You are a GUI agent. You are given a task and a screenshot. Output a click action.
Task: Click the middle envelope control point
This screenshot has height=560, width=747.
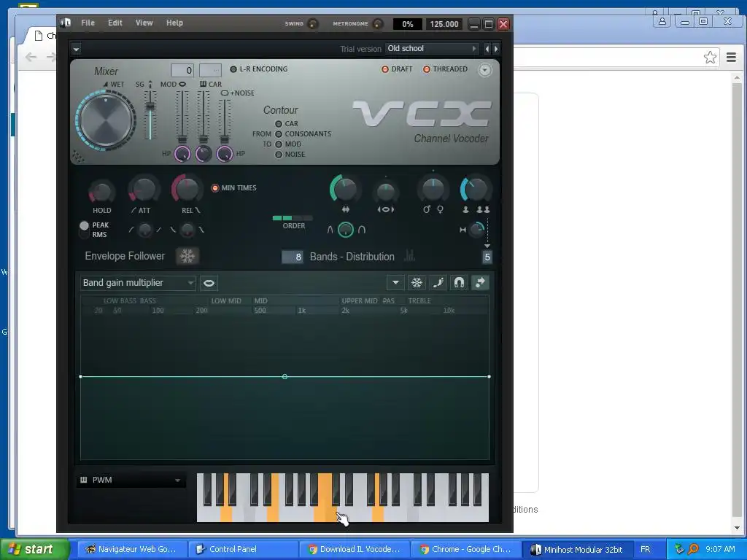pos(285,377)
